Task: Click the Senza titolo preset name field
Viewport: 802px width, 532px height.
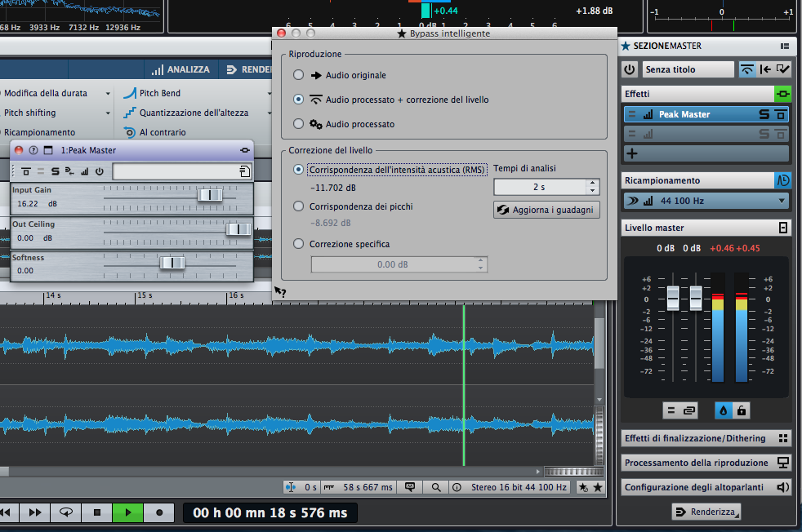Action: (x=688, y=69)
